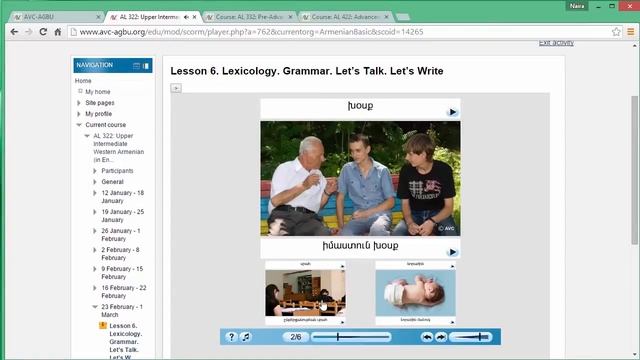Expand the Participants node
This screenshot has width=640, height=360.
[95, 171]
